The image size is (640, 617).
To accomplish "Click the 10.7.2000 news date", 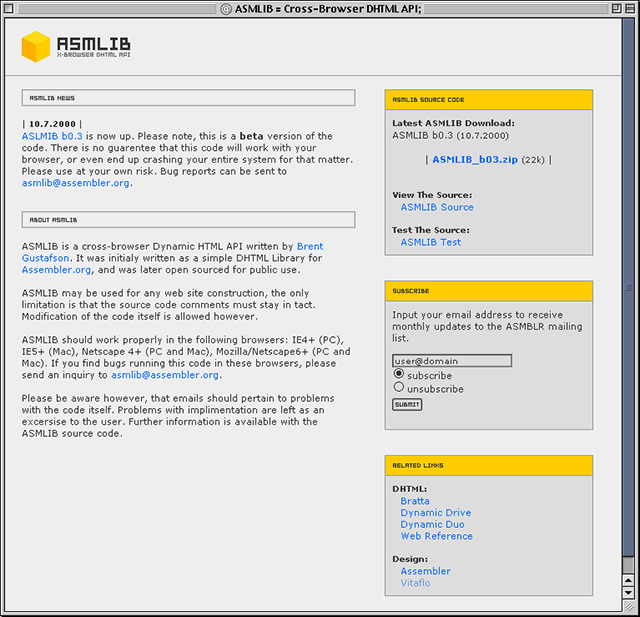I will point(52,124).
